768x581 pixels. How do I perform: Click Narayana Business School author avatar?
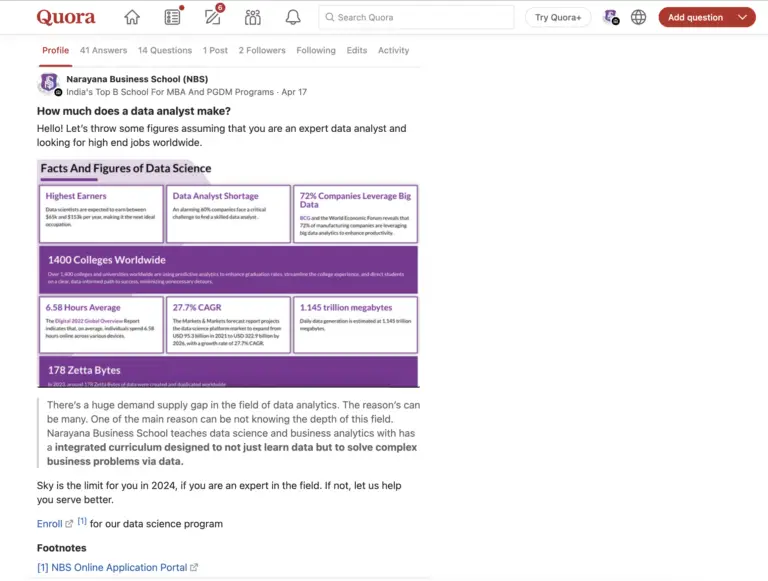pos(48,84)
